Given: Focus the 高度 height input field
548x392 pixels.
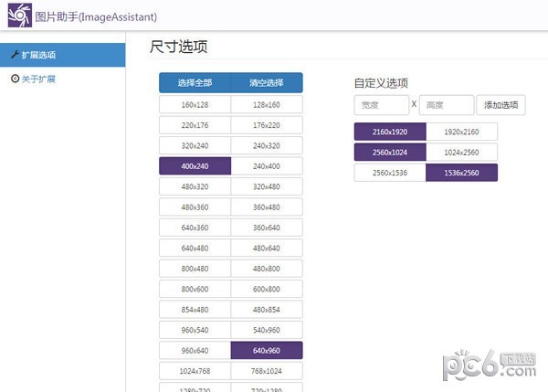Looking at the screenshot, I should (447, 105).
